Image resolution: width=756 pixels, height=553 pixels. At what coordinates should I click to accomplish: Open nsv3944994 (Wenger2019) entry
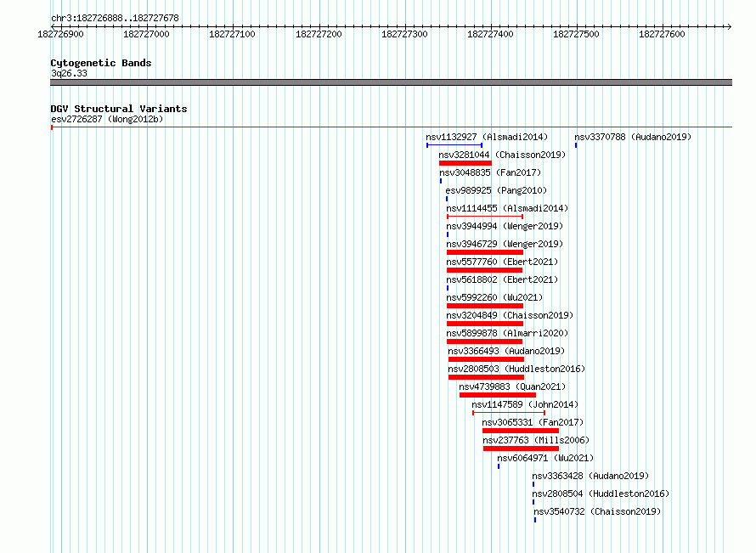pyautogui.click(x=505, y=226)
